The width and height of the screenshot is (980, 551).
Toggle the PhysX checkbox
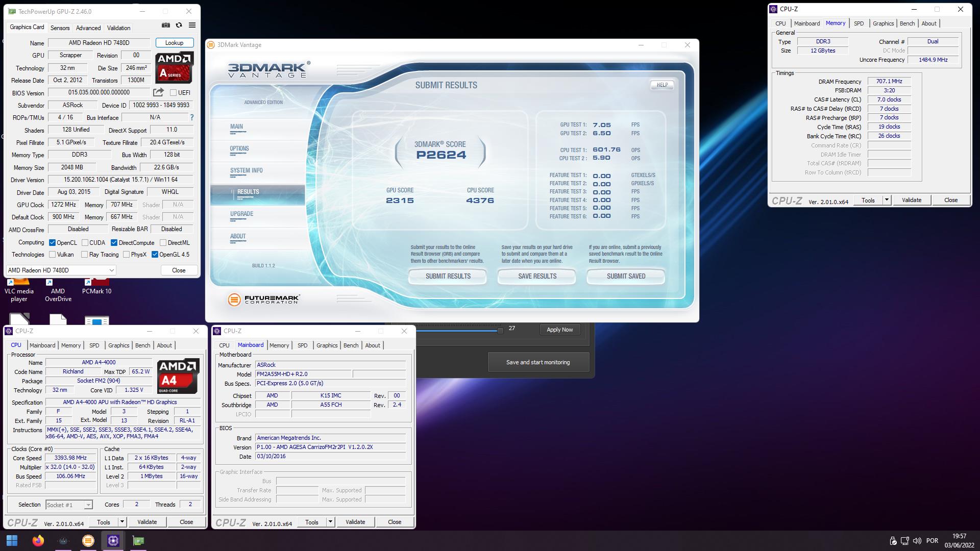126,255
